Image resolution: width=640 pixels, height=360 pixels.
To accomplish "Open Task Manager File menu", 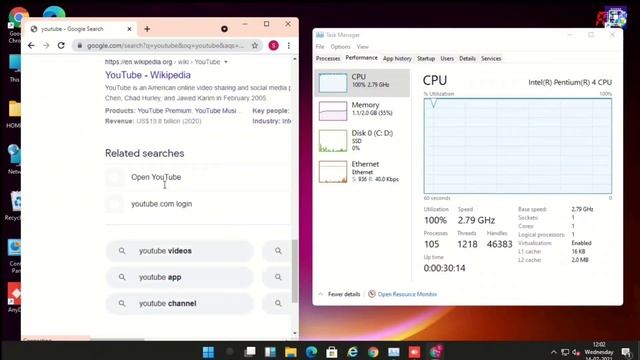I will click(320, 47).
